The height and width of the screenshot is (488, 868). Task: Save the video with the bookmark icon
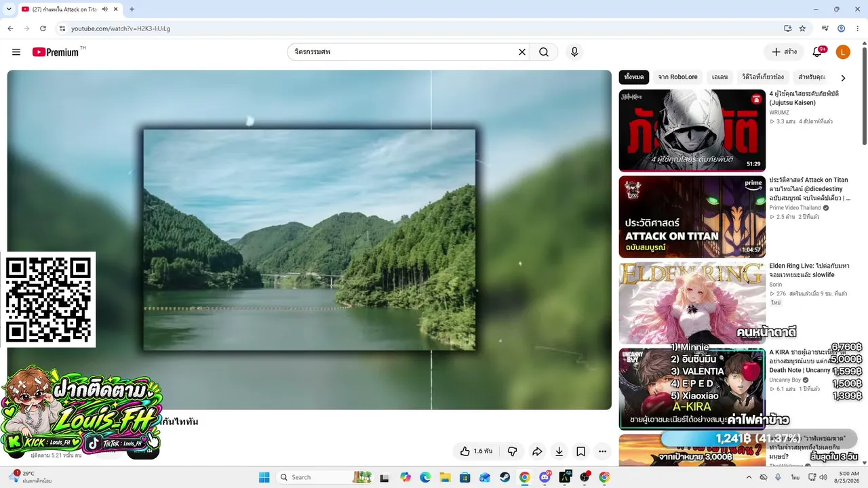click(581, 451)
